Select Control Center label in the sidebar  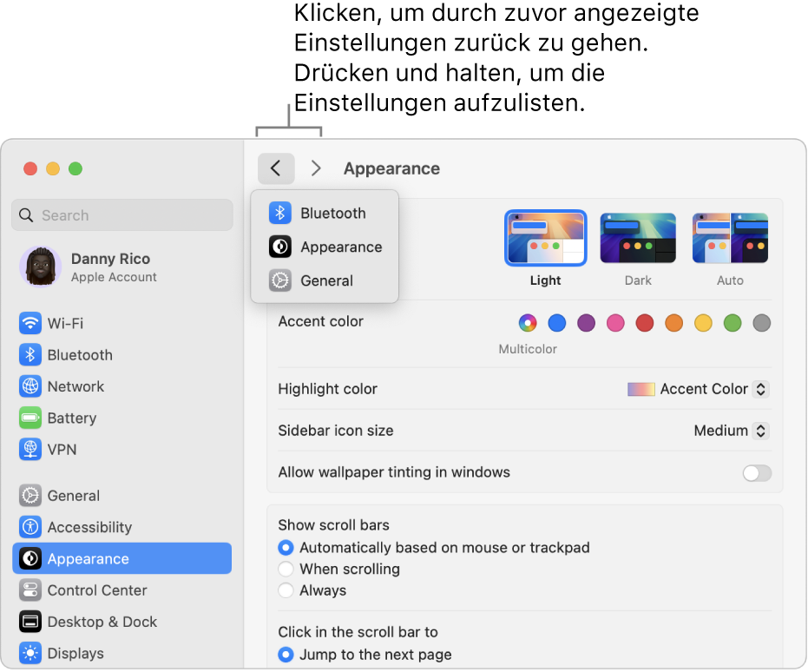(x=97, y=590)
